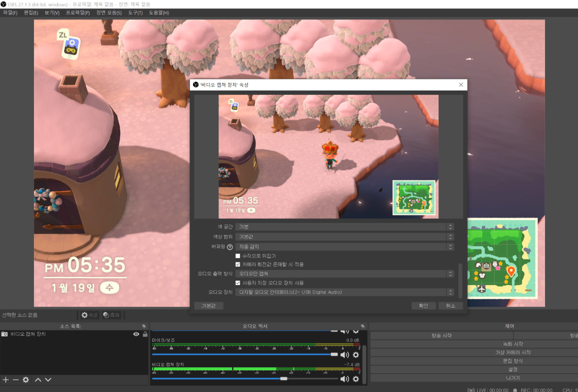The height and width of the screenshot is (392, 578).
Task: Open 효과 filters button in source toolbar
Action: point(111,315)
